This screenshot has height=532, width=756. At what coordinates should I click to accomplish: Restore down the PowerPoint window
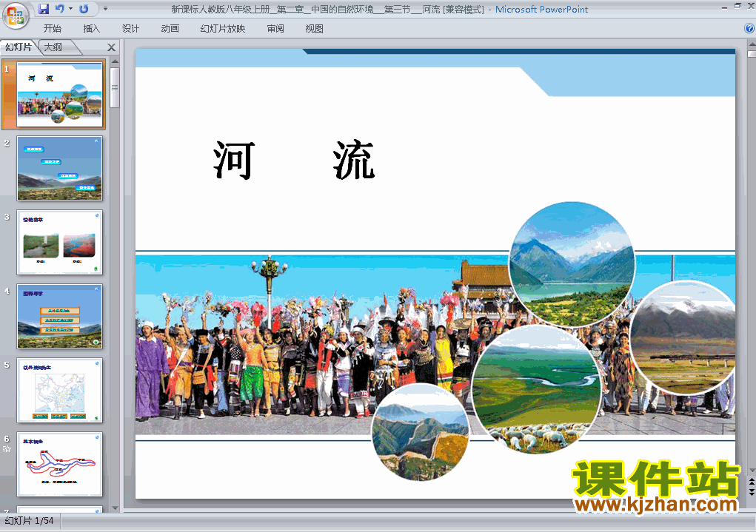click(x=737, y=7)
